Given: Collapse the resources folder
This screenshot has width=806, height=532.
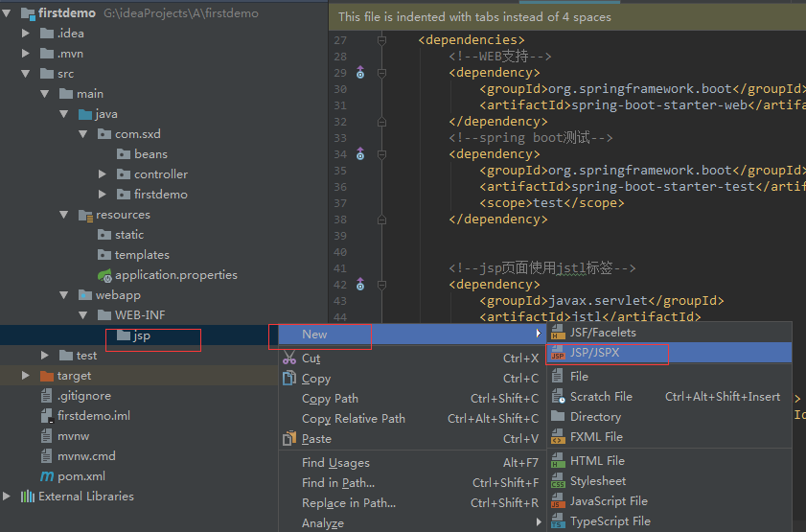Looking at the screenshot, I should click(64, 215).
